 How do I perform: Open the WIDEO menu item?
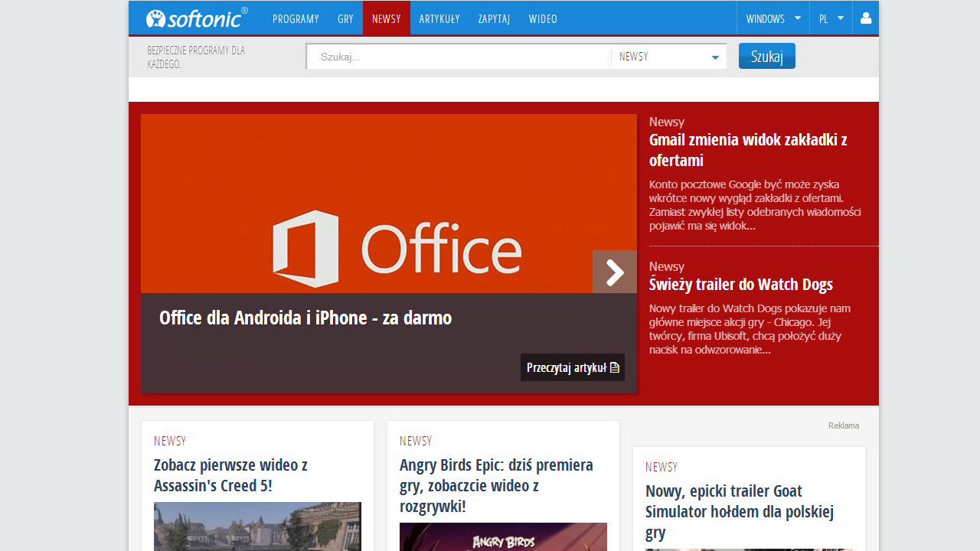543,18
